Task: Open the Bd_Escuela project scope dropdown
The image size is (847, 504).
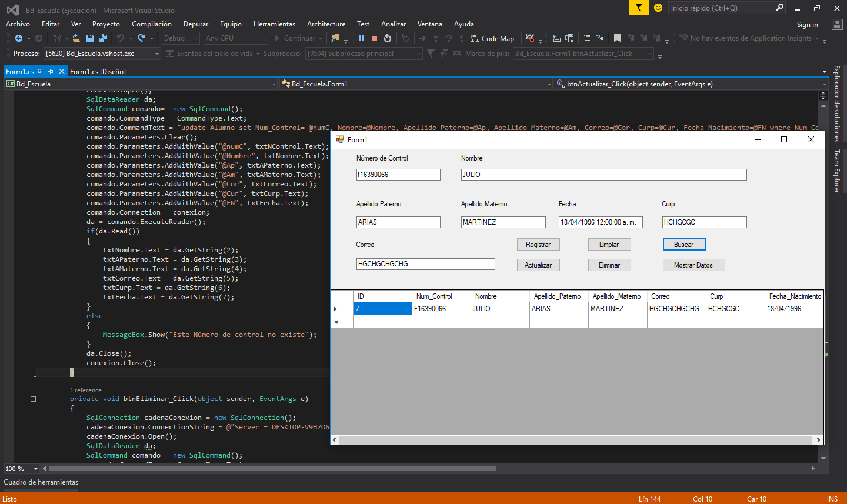Action: (141, 84)
